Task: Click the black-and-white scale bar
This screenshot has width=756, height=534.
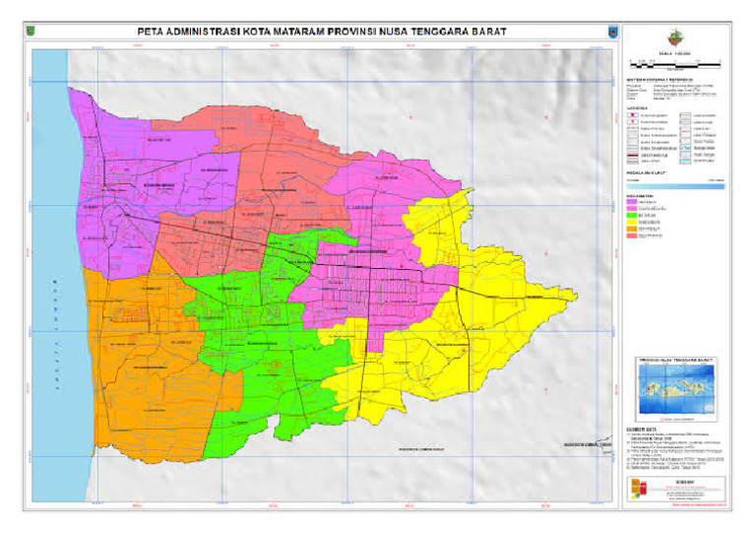Action: click(675, 64)
